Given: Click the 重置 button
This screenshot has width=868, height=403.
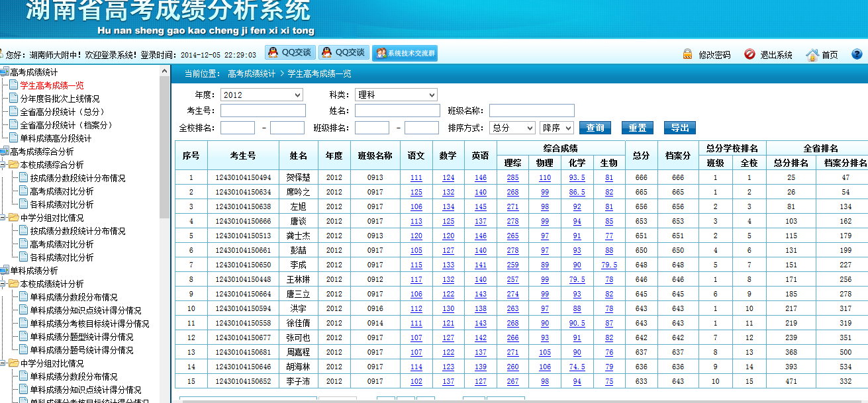Looking at the screenshot, I should tap(638, 128).
